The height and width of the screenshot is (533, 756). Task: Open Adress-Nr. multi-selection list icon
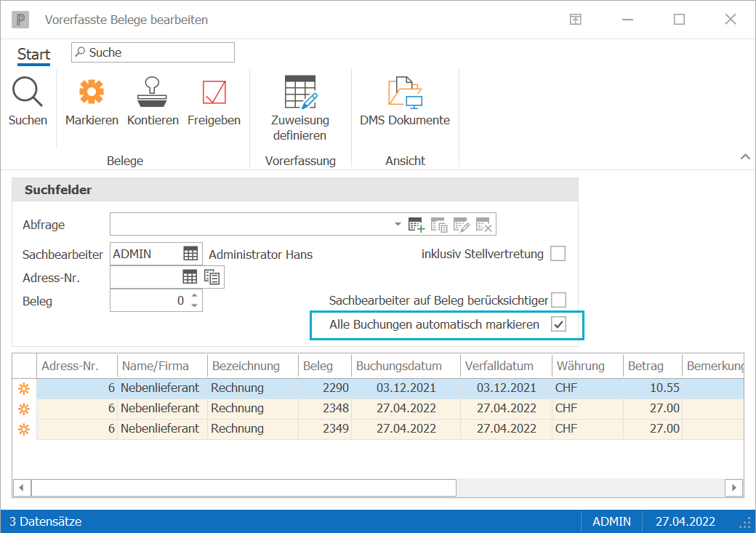(x=212, y=277)
